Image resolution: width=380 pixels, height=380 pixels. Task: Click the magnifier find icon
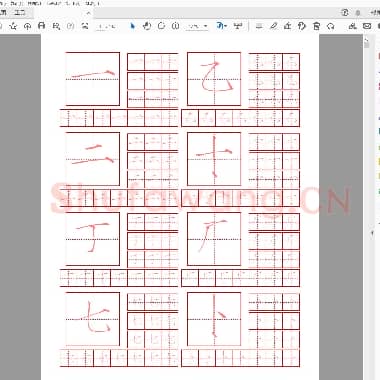point(56,26)
